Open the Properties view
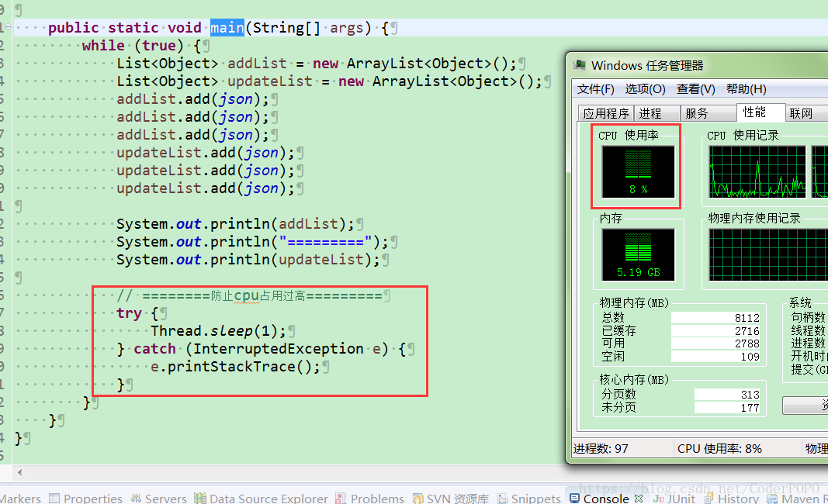 point(92,498)
